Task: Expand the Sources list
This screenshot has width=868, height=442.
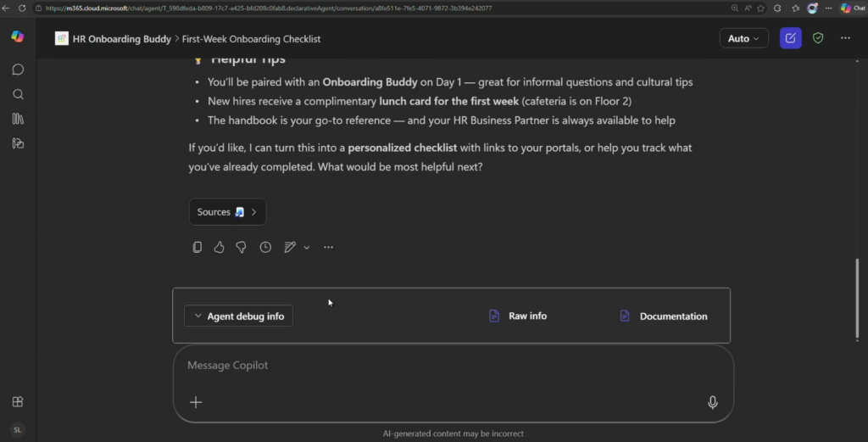Action: coord(227,212)
